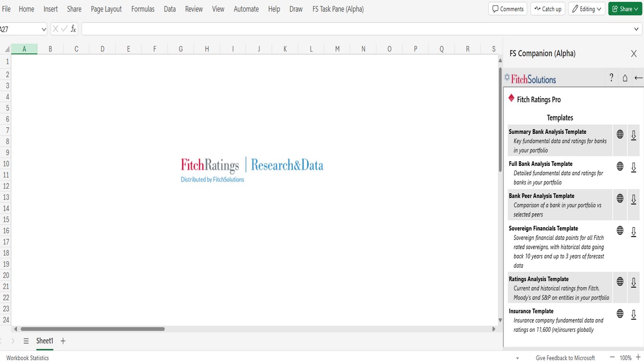The width and height of the screenshot is (644, 362).
Task: Expand the formula bar
Action: [636, 29]
